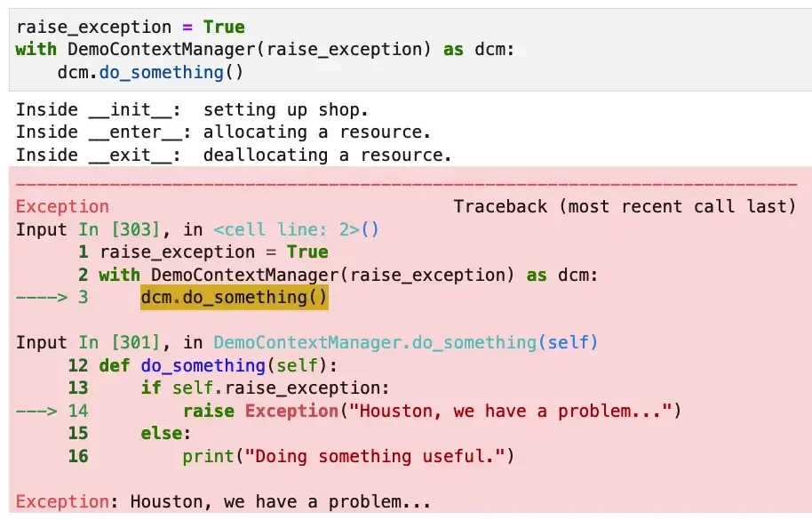
Task: Click 'dcm.do_something()' in the code cell
Action: pyautogui.click(x=150, y=72)
